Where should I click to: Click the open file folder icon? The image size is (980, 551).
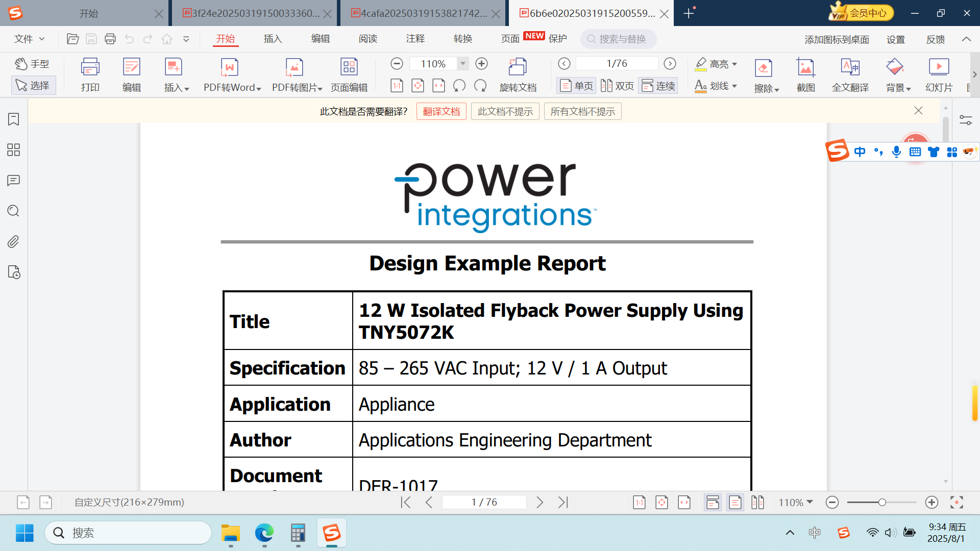73,39
